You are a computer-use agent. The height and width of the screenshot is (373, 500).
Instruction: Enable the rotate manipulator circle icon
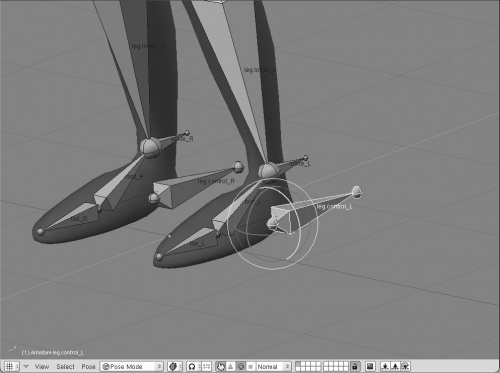coord(241,366)
